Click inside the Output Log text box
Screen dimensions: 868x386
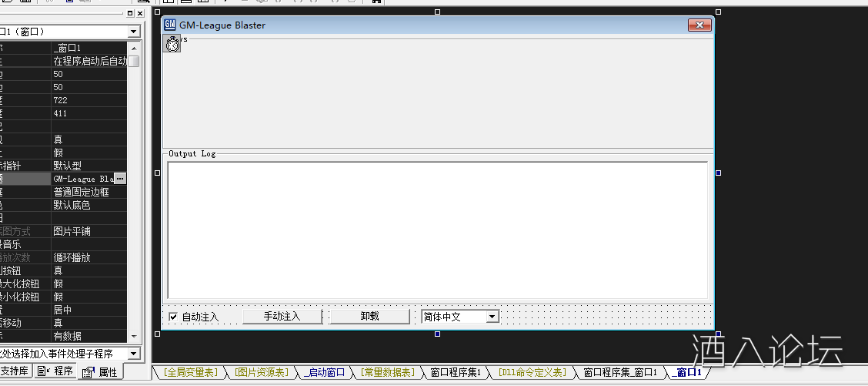(437, 230)
